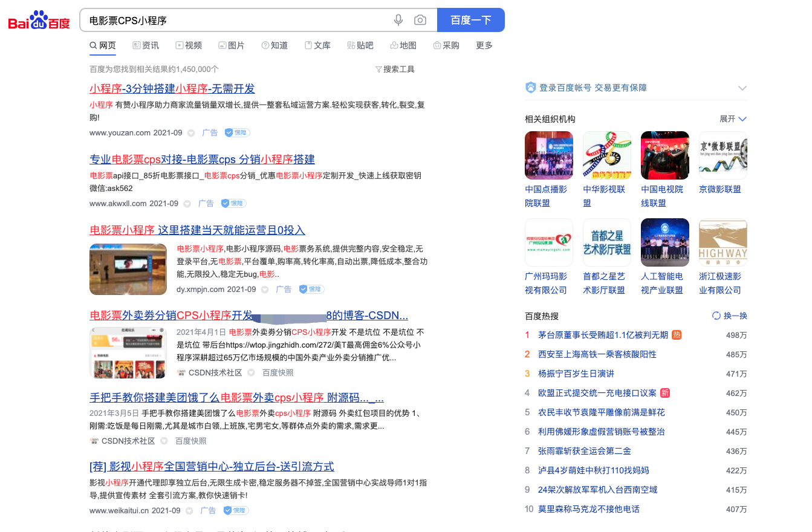
Task: Open hot search 农民丰收节袁隆平雕像前满是鲜花
Action: pos(602,412)
